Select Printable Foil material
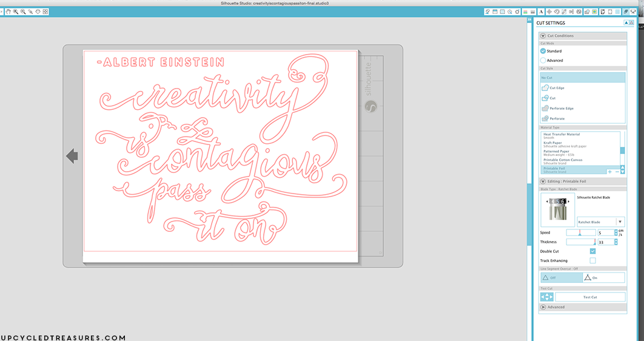 pos(580,170)
